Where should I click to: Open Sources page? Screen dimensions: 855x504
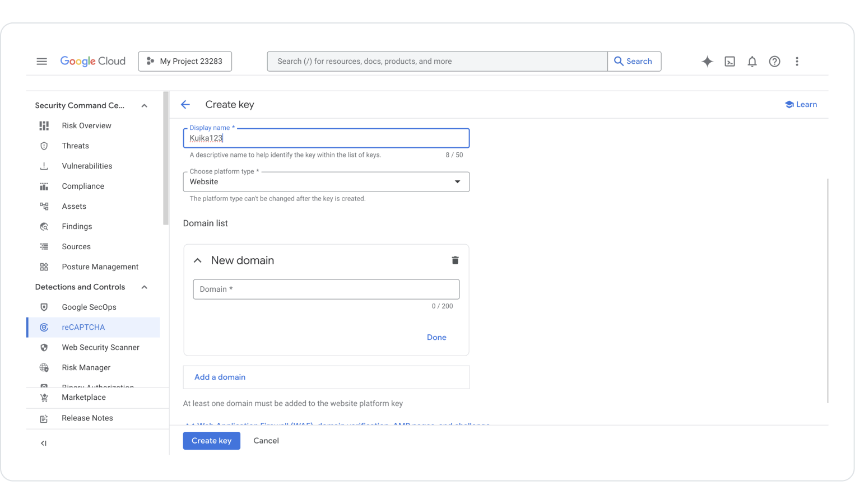[x=76, y=247]
